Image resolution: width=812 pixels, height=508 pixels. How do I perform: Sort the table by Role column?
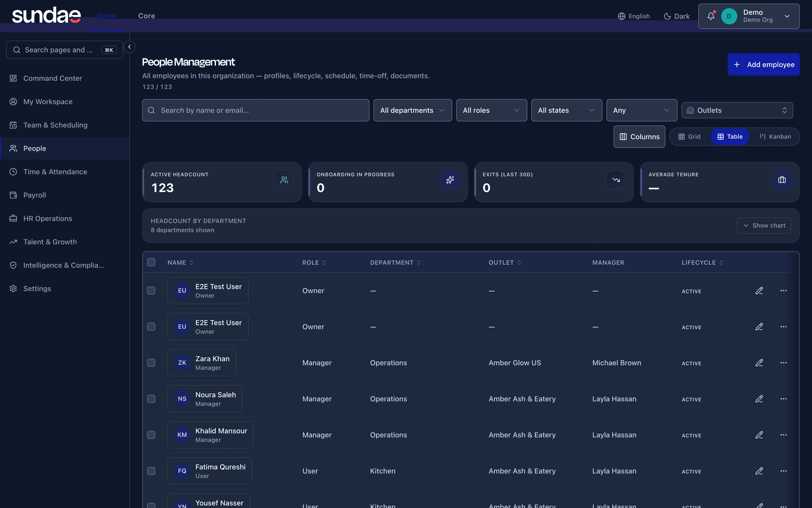click(314, 263)
